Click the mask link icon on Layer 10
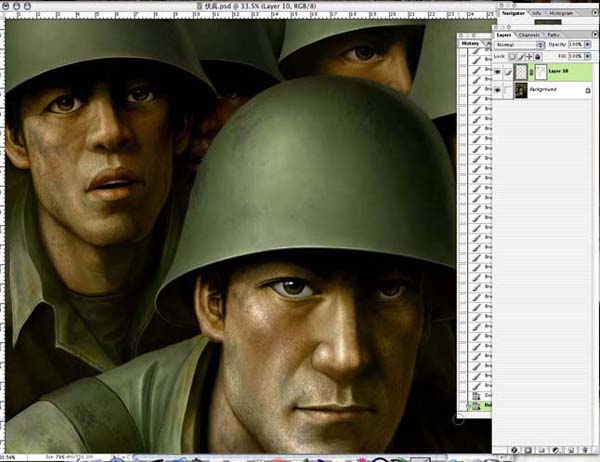This screenshot has height=462, width=600. 531,72
